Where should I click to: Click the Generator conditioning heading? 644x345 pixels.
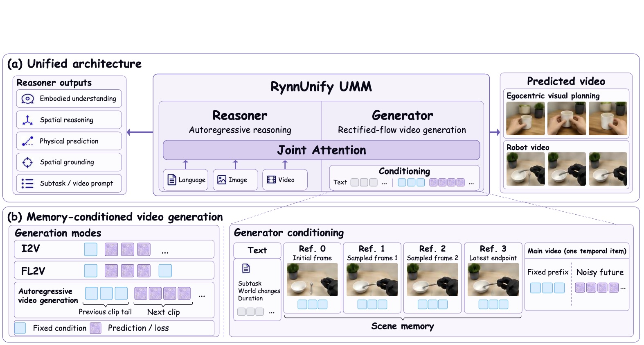pyautogui.click(x=289, y=233)
